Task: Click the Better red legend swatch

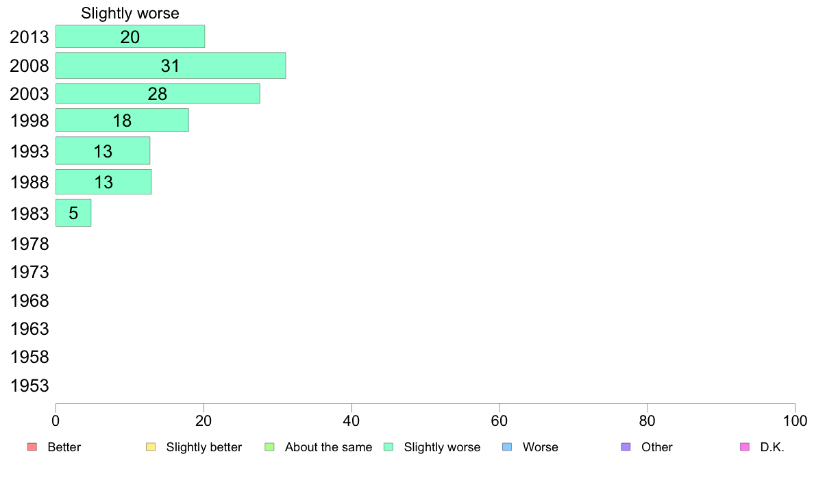Action: point(32,447)
